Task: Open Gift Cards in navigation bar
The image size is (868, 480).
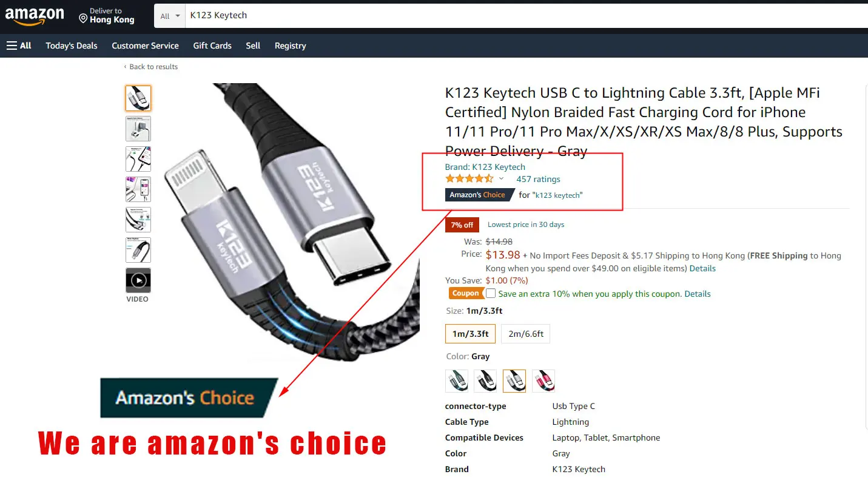Action: (x=212, y=46)
